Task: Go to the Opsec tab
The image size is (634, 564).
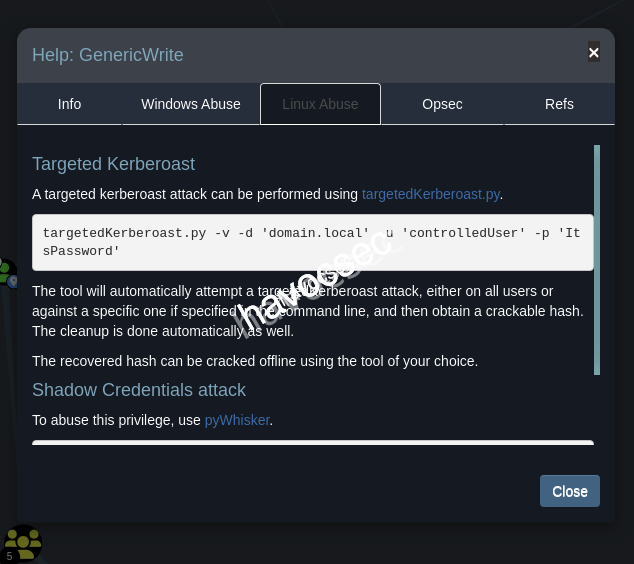Action: pos(442,104)
